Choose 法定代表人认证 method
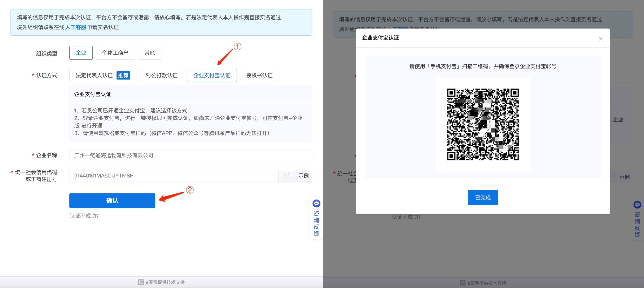This screenshot has height=288, width=644. (x=103, y=75)
